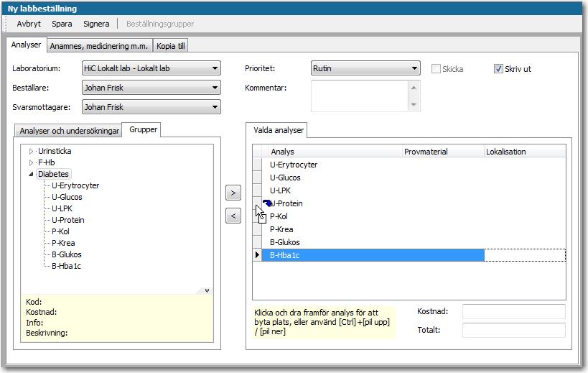
Task: Click the Totalt field
Action: point(514,330)
